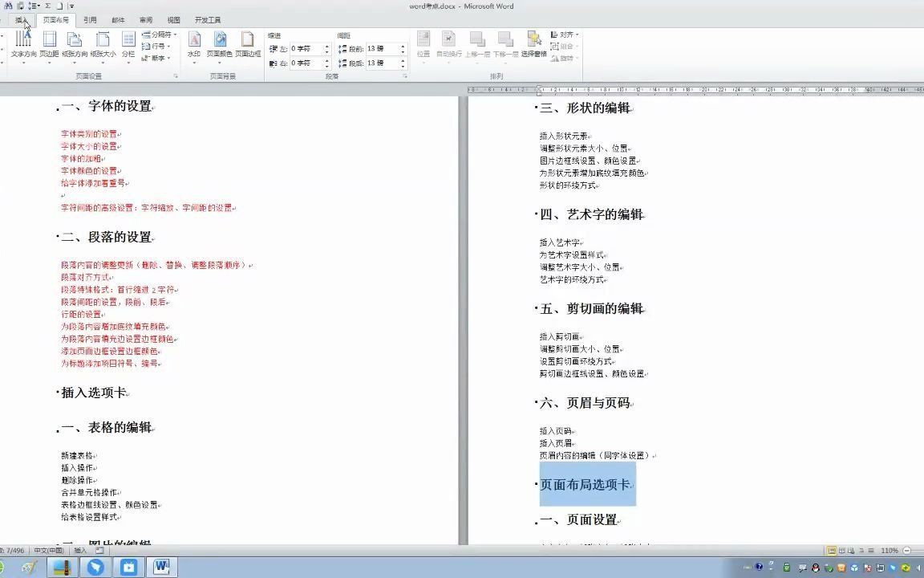Open 页面设置 dialog launcher
Viewport: 924px width, 578px height.
click(x=176, y=77)
